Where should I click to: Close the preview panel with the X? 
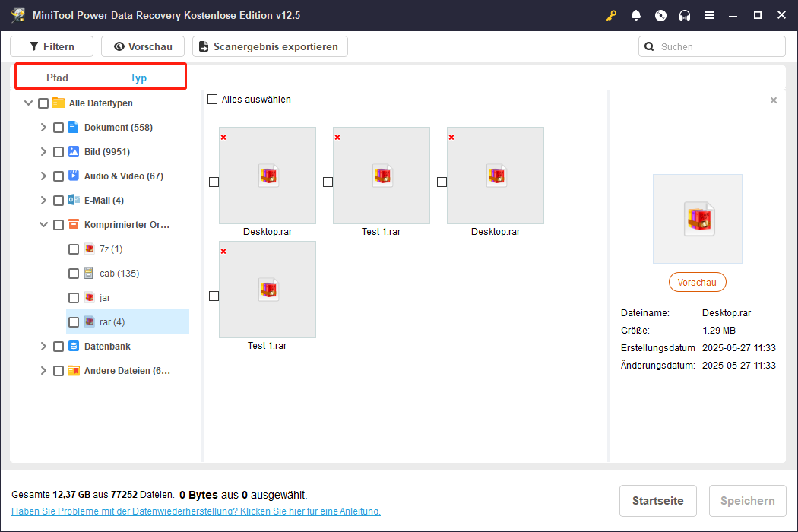coord(774,100)
